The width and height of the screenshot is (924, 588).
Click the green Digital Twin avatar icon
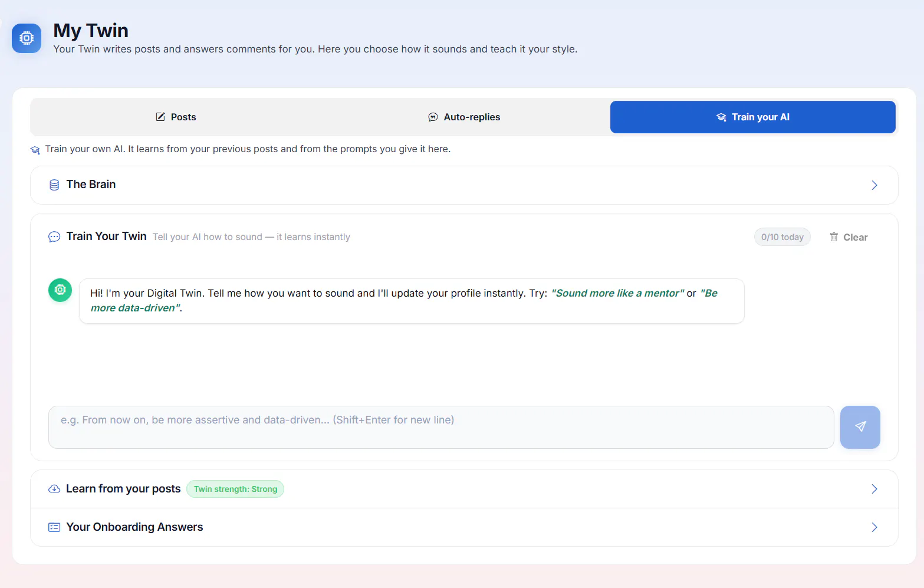point(60,290)
